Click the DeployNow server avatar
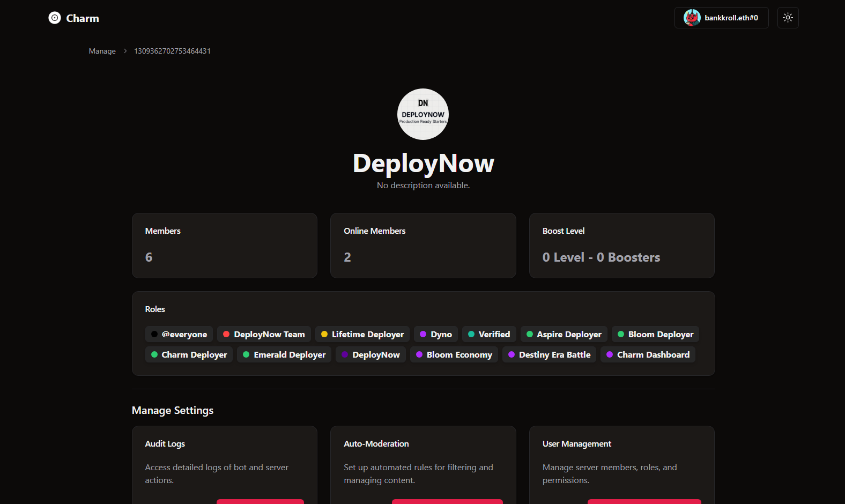The height and width of the screenshot is (504, 845). coord(423,114)
